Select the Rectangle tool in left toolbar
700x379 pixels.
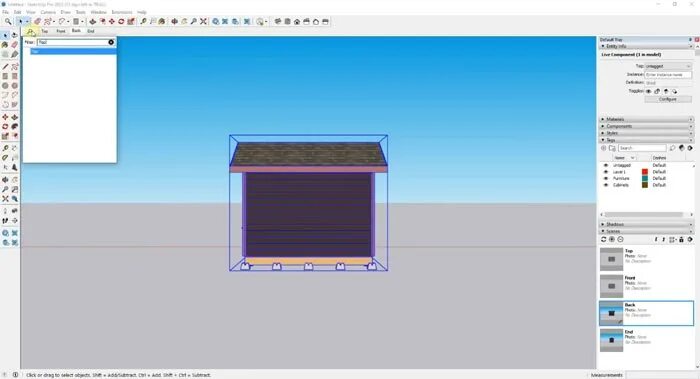click(x=5, y=76)
